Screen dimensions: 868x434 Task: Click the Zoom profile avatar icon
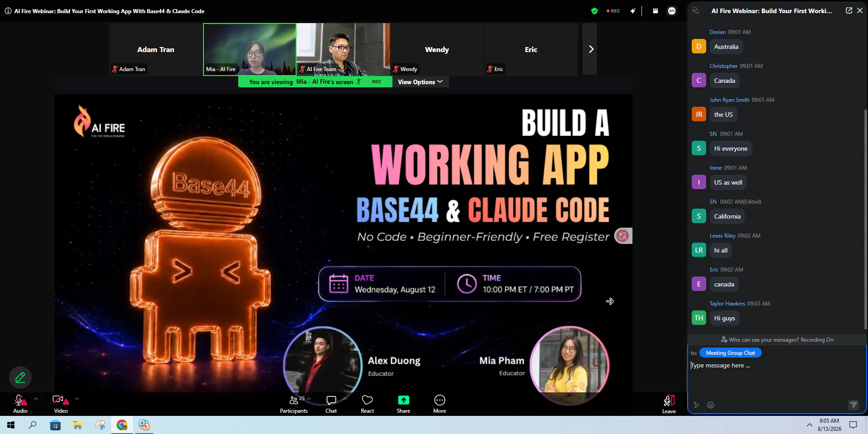point(672,11)
